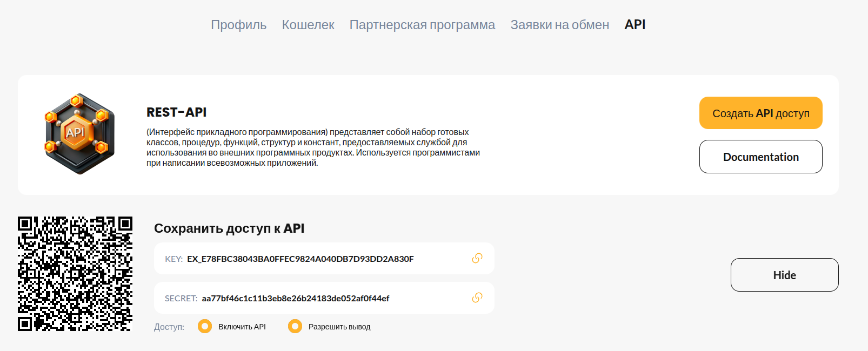Select the API tab
Image resolution: width=868 pixels, height=351 pixels.
click(635, 25)
